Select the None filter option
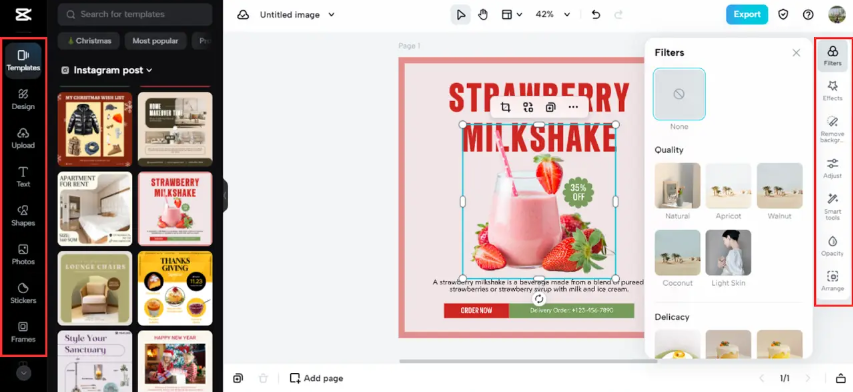Image resolution: width=853 pixels, height=392 pixels. [679, 94]
